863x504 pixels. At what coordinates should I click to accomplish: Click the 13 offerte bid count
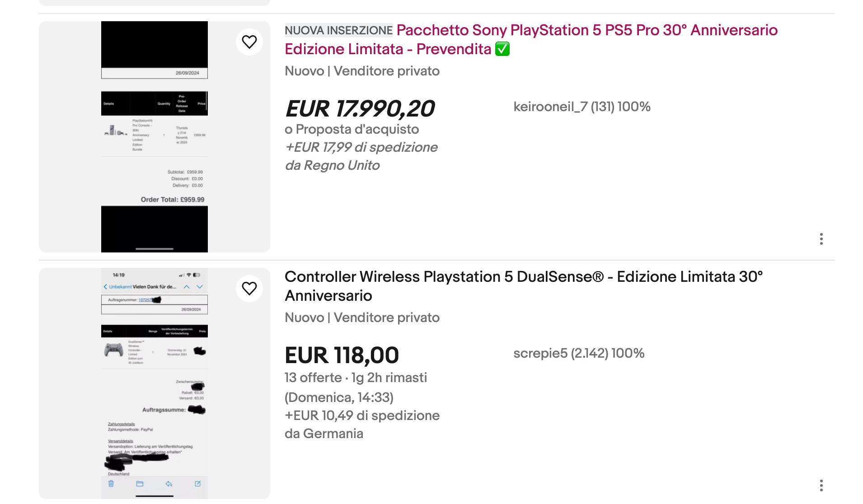(313, 378)
